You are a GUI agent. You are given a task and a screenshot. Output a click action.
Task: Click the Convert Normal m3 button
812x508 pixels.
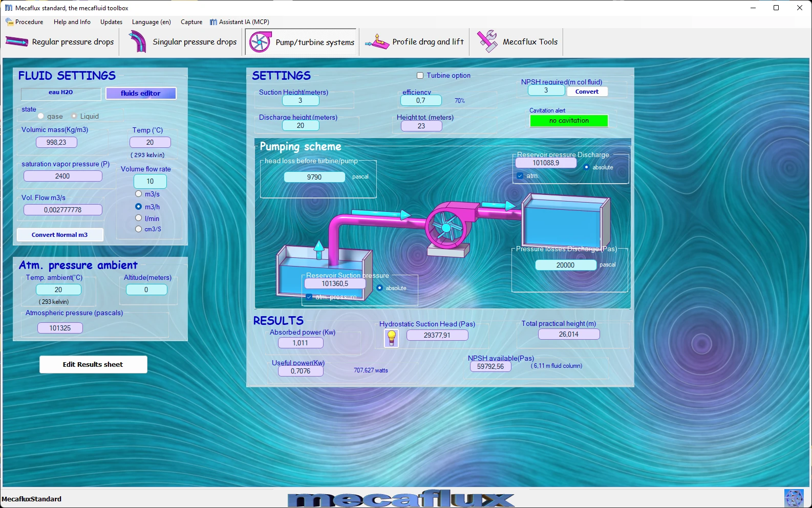[x=60, y=235]
